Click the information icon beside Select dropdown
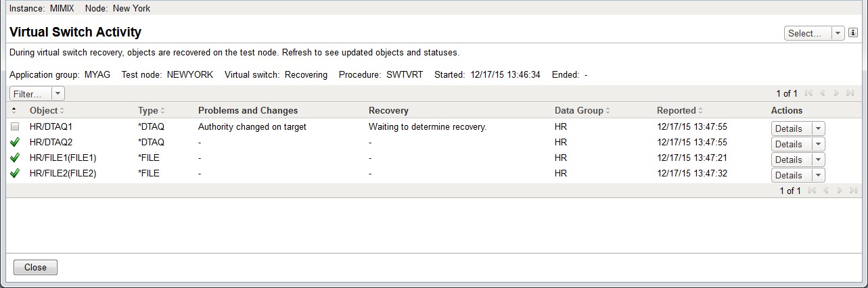The height and width of the screenshot is (288, 868). 853,33
